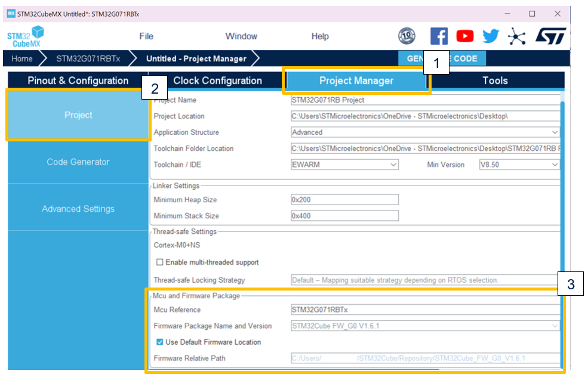Open the YouTube channel icon
Image resolution: width=588 pixels, height=380 pixels.
[x=465, y=36]
